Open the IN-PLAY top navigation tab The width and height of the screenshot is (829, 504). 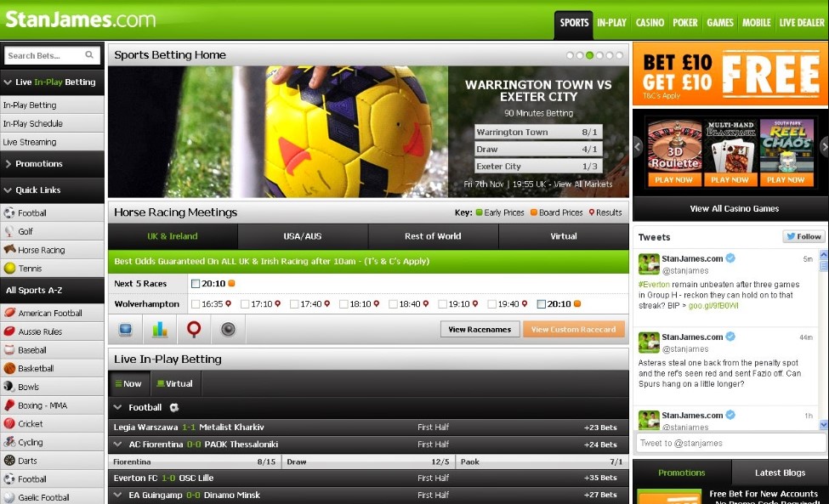coord(611,23)
